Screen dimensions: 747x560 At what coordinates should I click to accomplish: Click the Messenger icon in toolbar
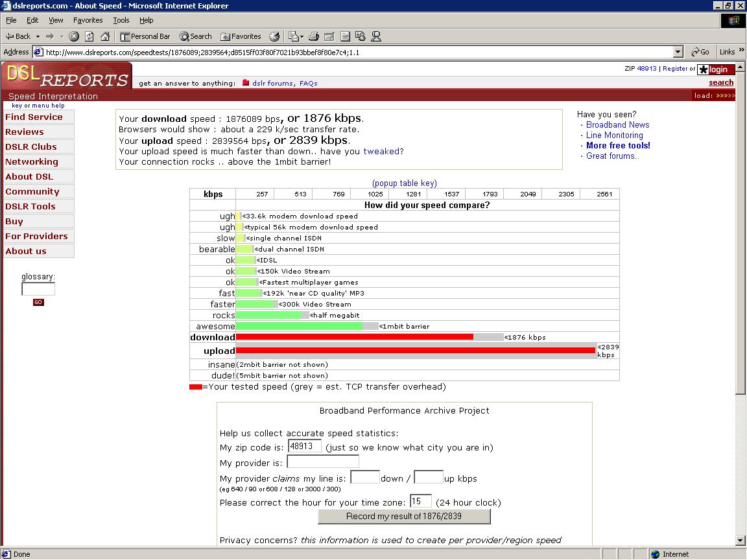pyautogui.click(x=376, y=37)
